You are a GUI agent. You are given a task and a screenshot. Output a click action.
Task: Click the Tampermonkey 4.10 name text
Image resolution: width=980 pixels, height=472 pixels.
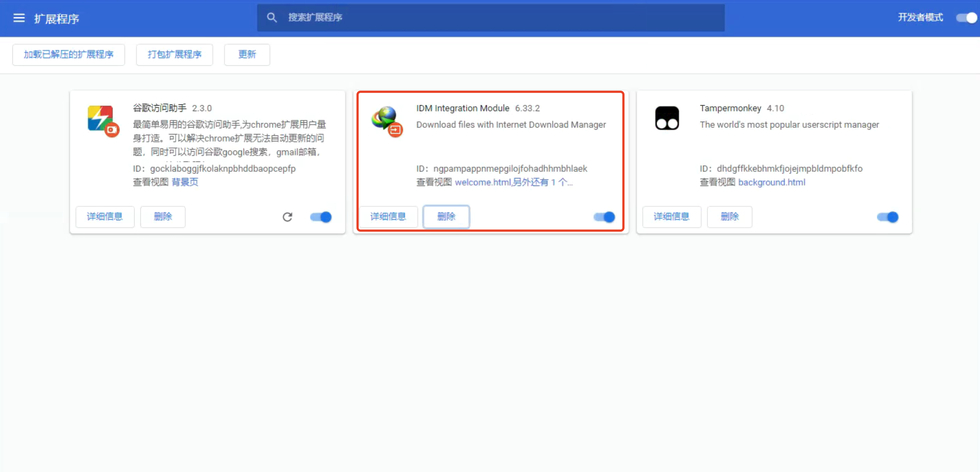(742, 108)
